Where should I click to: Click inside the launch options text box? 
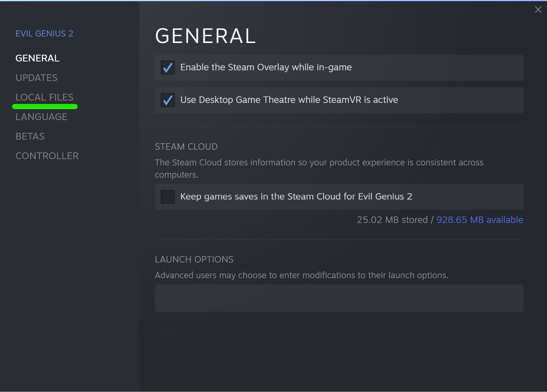point(339,298)
